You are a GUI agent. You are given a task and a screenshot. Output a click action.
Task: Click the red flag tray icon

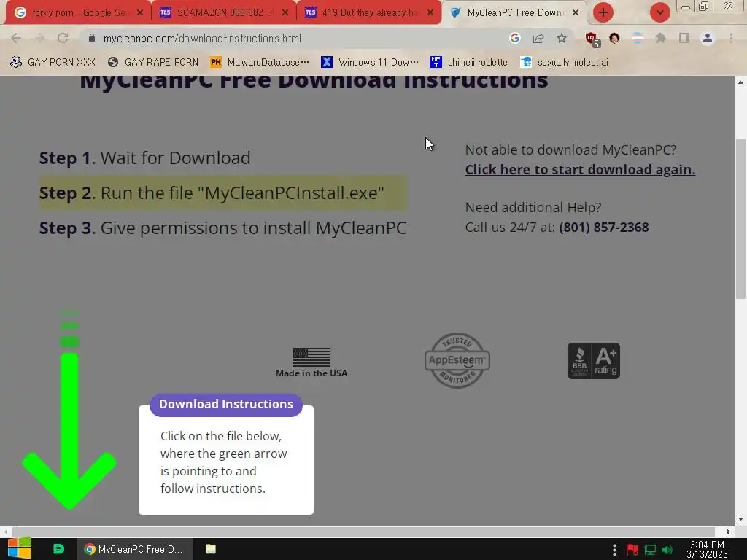(x=632, y=550)
